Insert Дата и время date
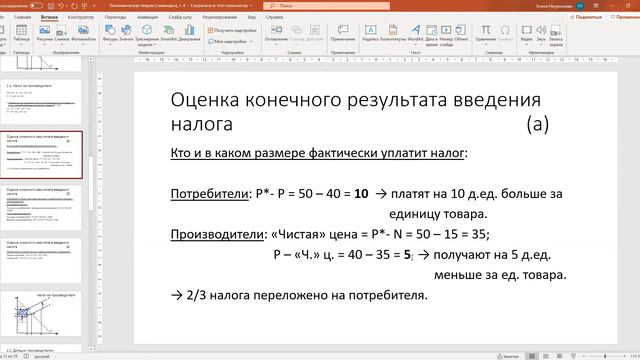The height and width of the screenshot is (360, 640). [431, 35]
